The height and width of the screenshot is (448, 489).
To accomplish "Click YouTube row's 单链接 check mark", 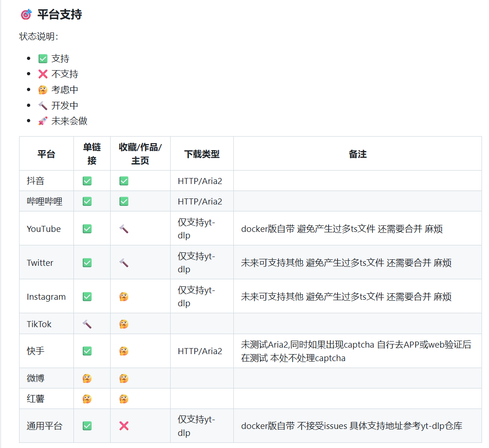I will pyautogui.click(x=87, y=229).
